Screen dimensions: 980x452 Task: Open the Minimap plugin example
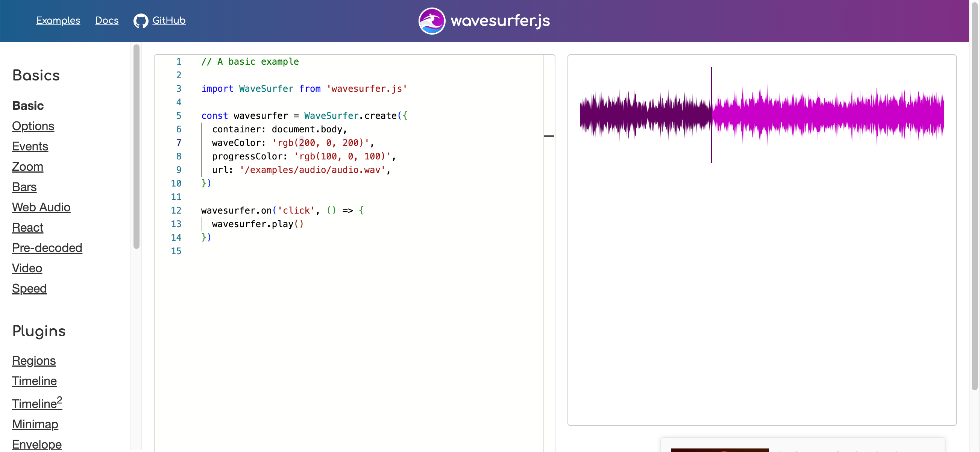(x=35, y=424)
